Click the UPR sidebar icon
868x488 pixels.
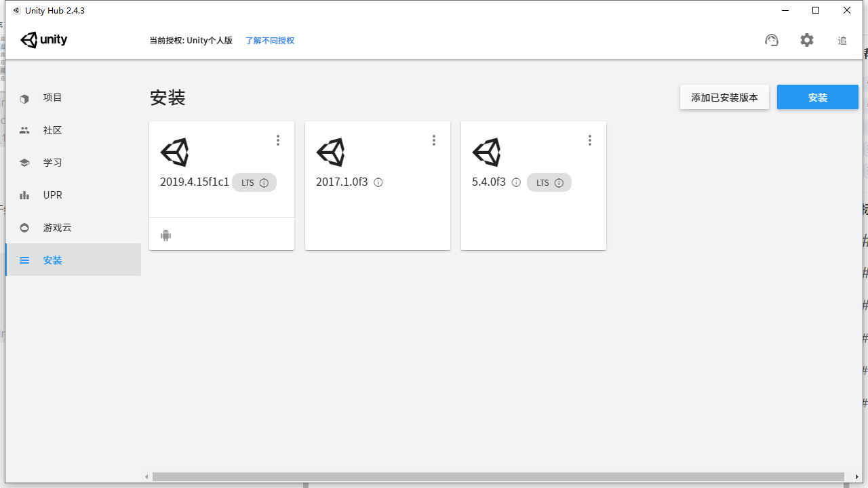click(x=24, y=195)
